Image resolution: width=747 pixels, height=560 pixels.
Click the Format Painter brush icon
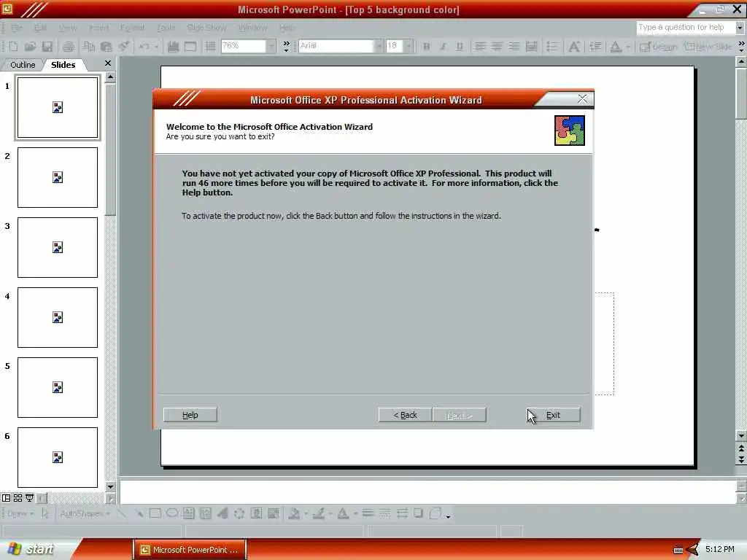coord(124,46)
